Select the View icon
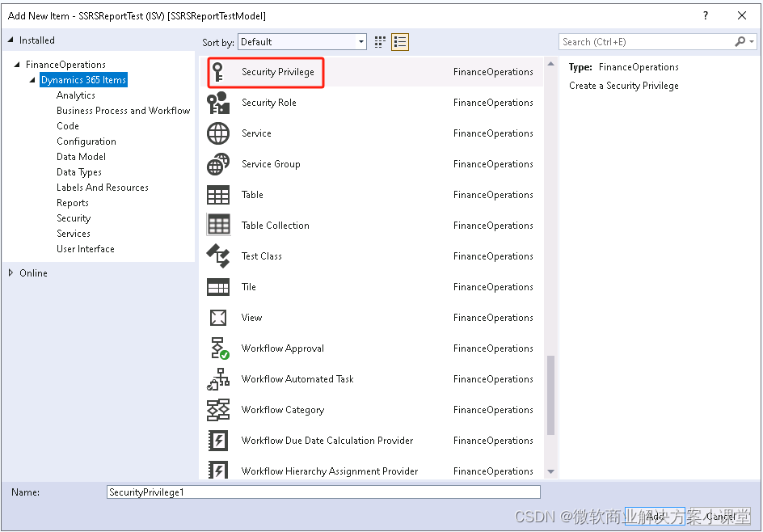Image resolution: width=763 pixels, height=532 pixels. 218,318
